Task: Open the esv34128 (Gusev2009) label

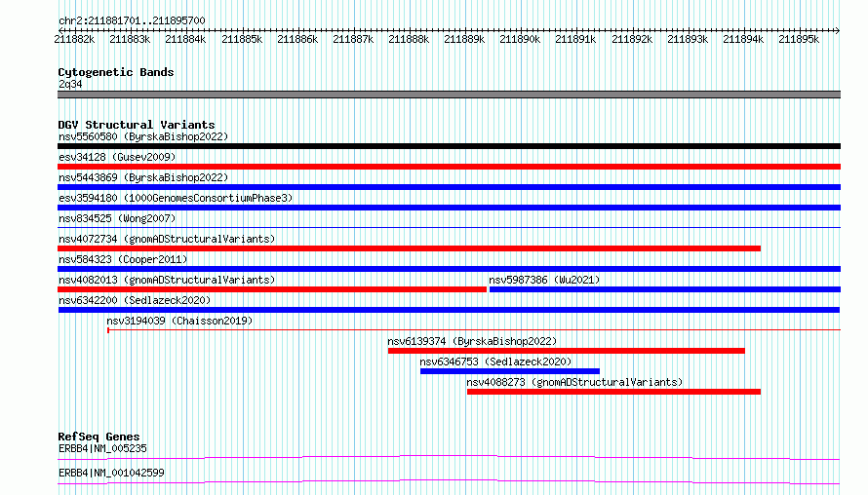Action: click(x=117, y=157)
